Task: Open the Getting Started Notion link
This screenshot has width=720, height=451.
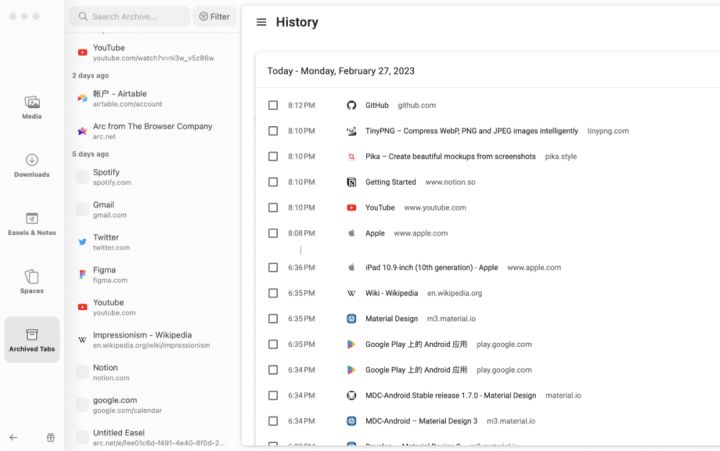Action: (391, 182)
